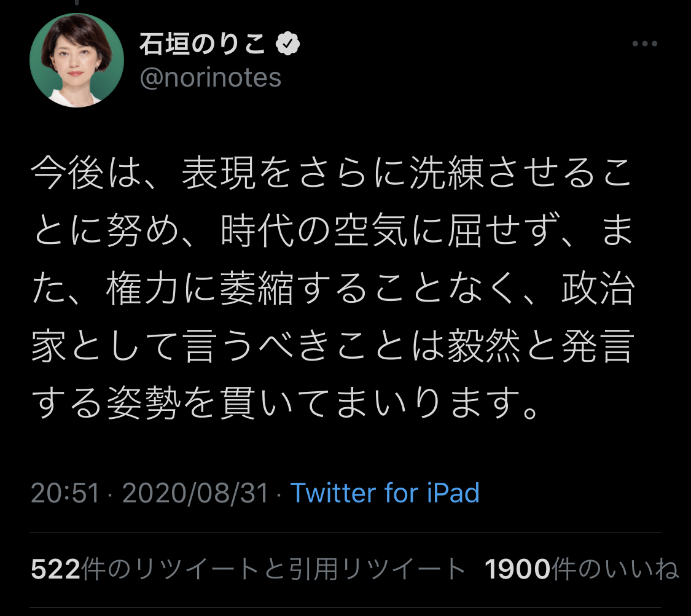Click the display name 石垣のりこ

tap(204, 44)
